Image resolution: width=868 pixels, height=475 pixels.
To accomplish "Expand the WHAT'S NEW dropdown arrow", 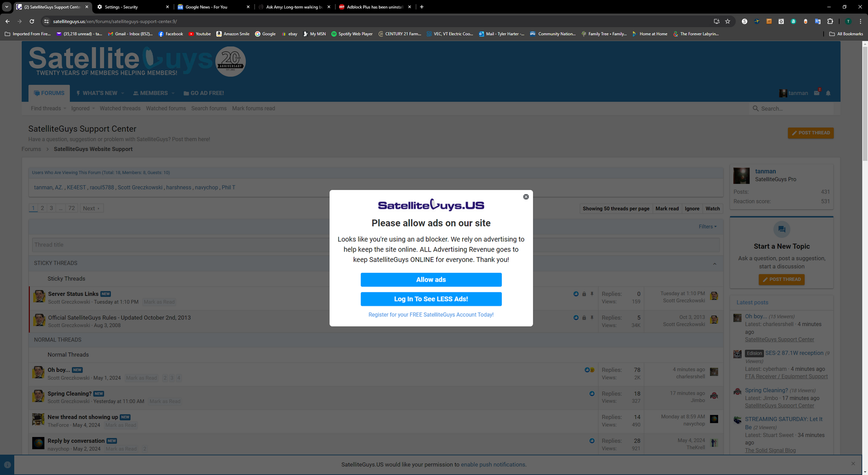I will point(123,93).
